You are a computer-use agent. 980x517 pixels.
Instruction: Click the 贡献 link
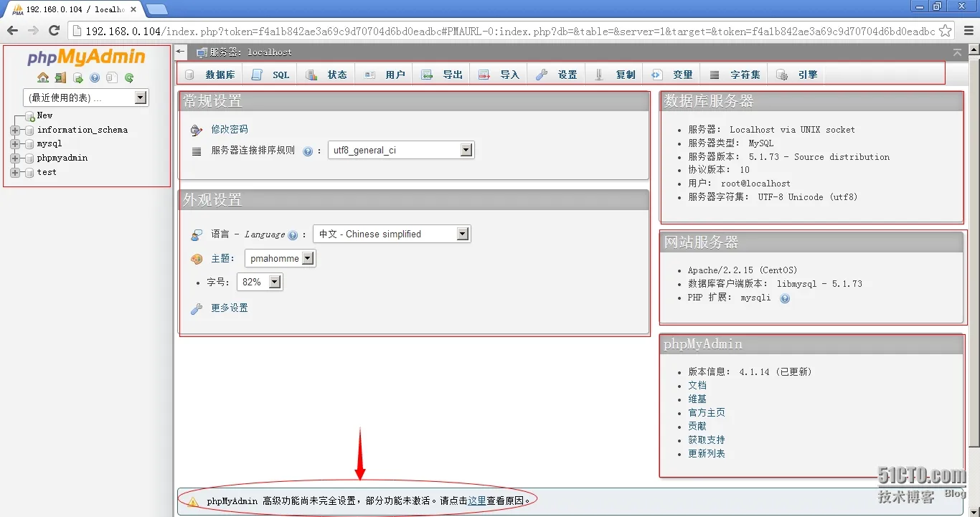[697, 427]
